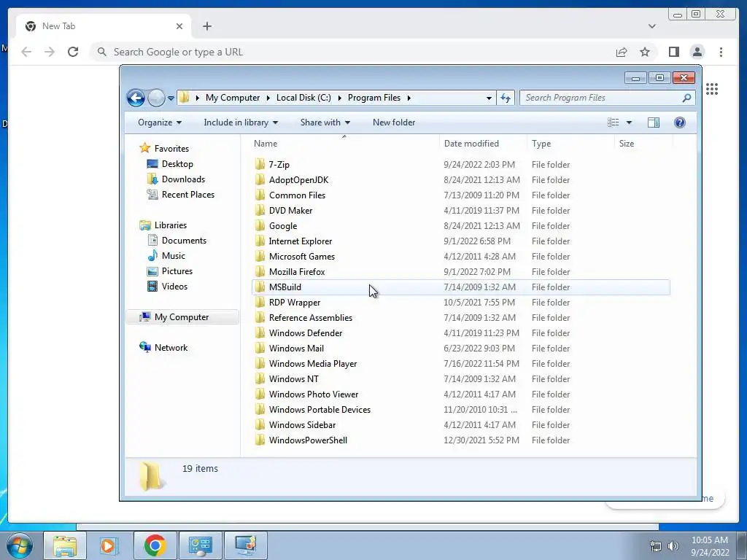This screenshot has height=560, width=747.
Task: Select the WindowsPowerShell folder icon
Action: [x=260, y=440]
